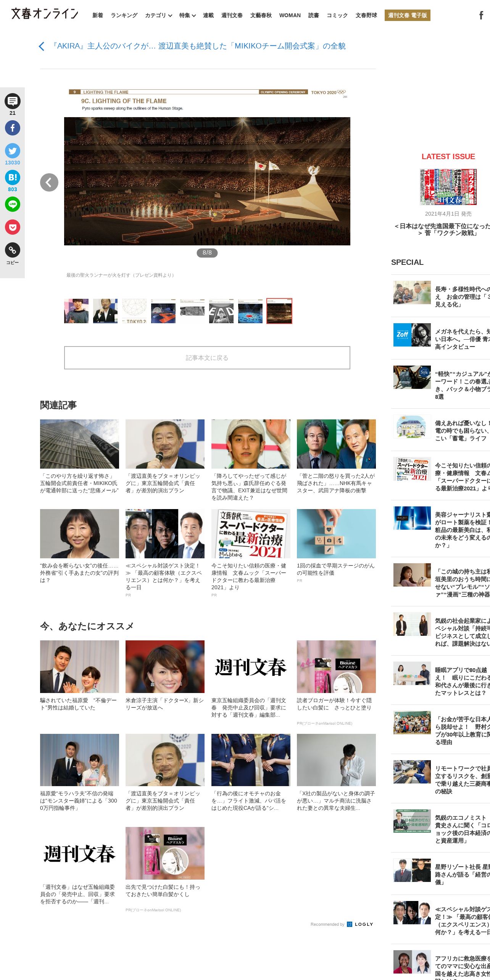Select eighth highlighted flame thumbnail
The image size is (490, 980).
(279, 311)
